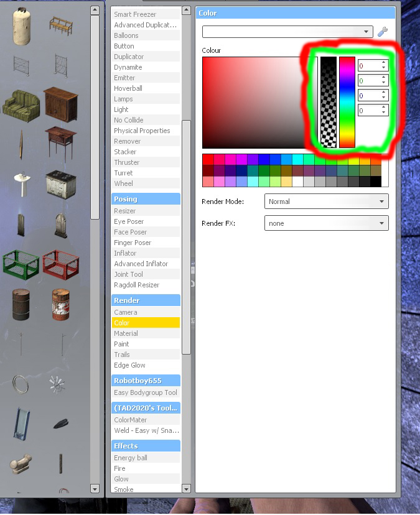
Task: Decrease the alpha value stepper
Action: (383, 113)
